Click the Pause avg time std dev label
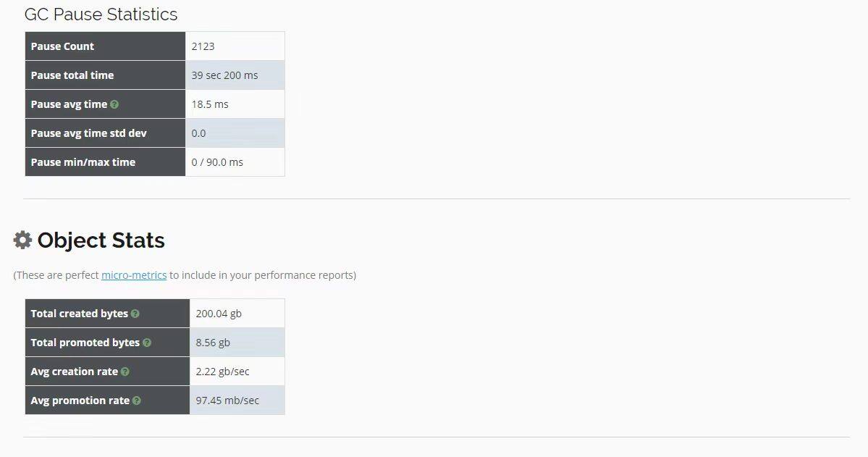The width and height of the screenshot is (868, 457). point(88,133)
